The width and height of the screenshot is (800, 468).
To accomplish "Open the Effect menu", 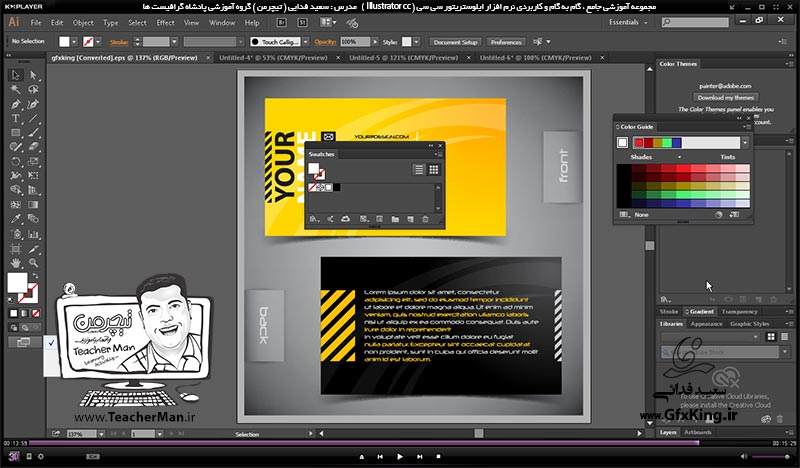I will 165,22.
